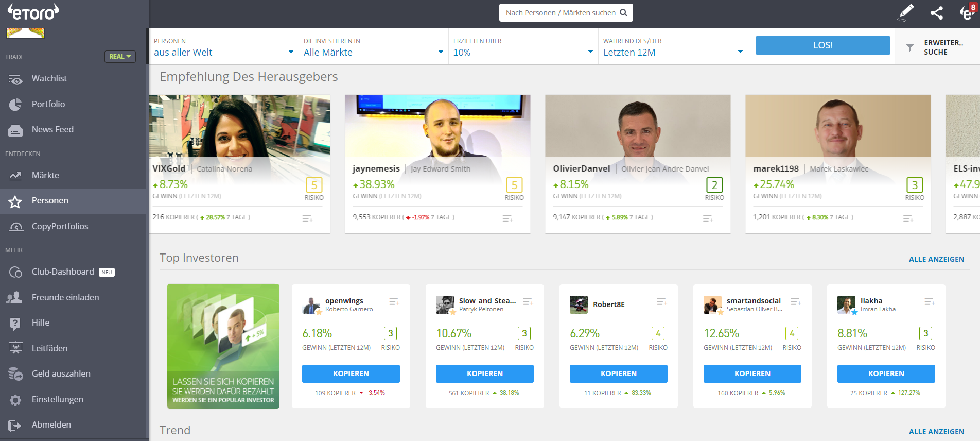Image resolution: width=980 pixels, height=441 pixels.
Task: Select Portfolio from the sidebar
Action: [x=48, y=104]
